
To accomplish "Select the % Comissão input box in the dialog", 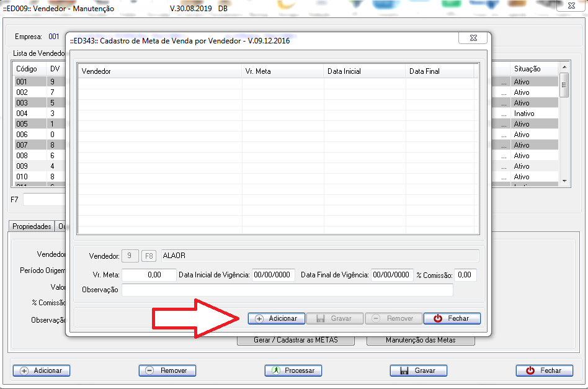I will [465, 275].
